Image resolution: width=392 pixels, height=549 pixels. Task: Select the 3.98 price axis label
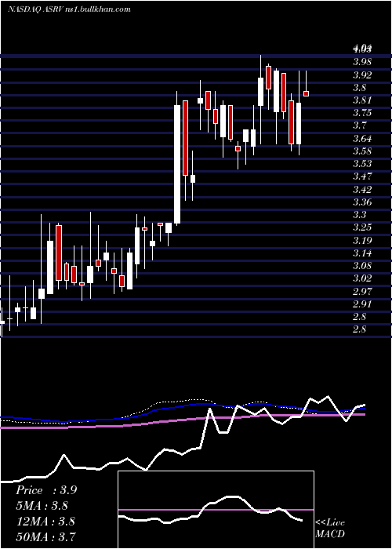(362, 62)
